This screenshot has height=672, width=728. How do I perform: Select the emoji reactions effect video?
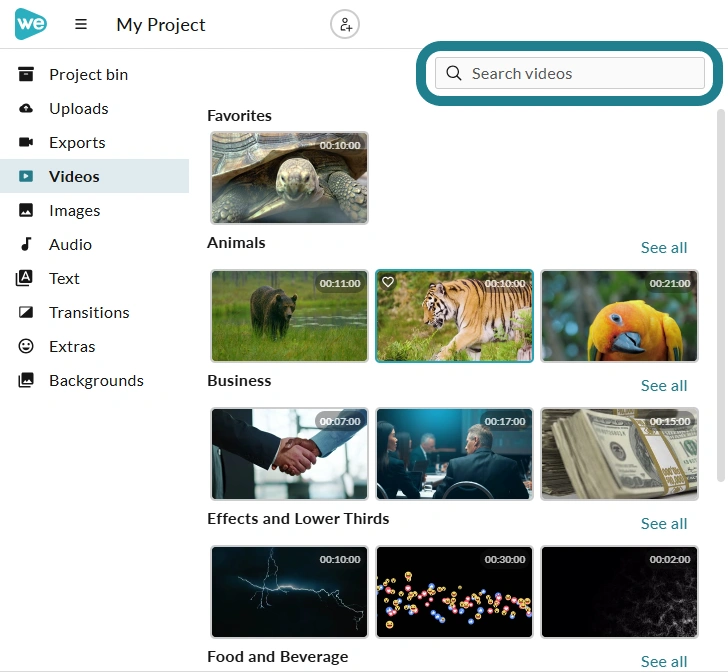[454, 592]
